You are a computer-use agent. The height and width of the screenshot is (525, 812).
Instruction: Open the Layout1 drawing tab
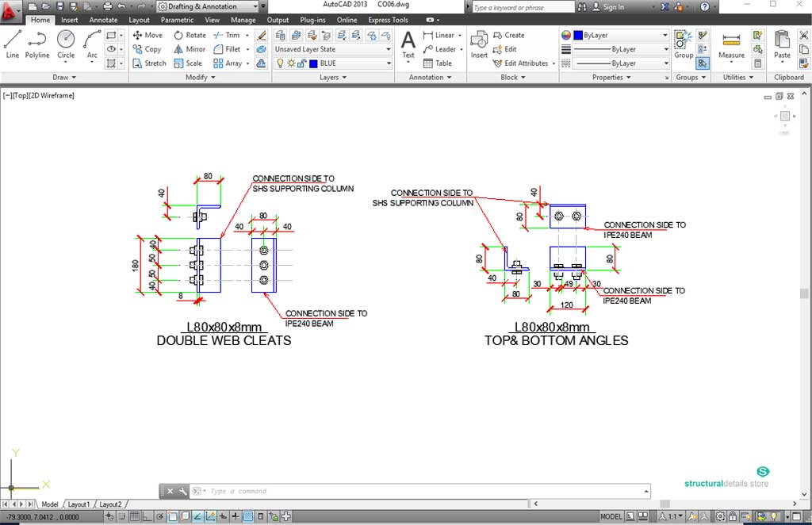coord(79,504)
